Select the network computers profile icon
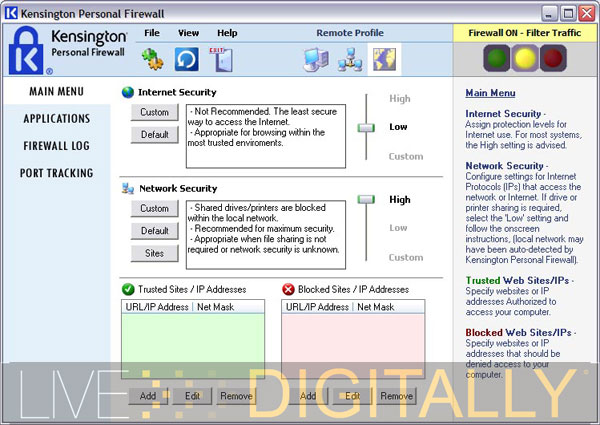 coord(349,60)
